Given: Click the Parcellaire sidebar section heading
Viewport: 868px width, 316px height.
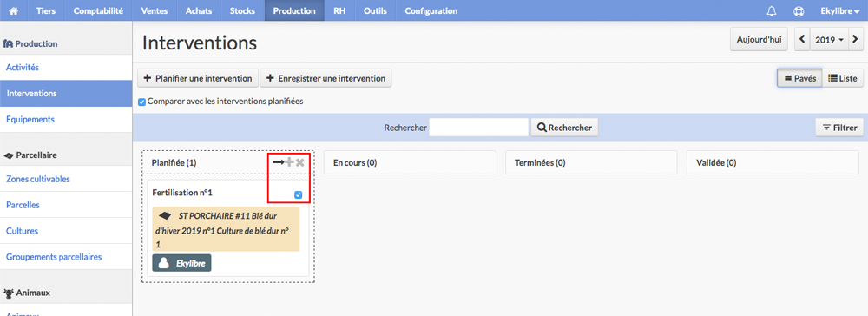Looking at the screenshot, I should click(x=30, y=155).
